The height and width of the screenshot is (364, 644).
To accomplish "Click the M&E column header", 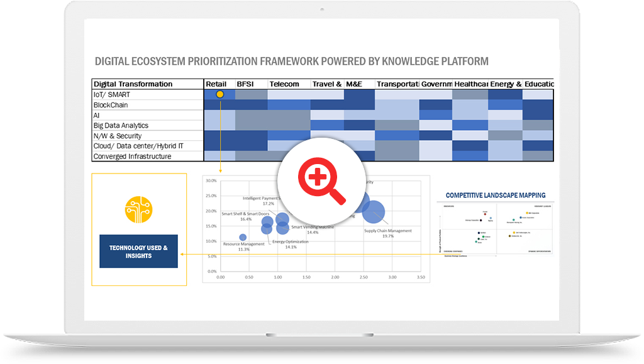I will pyautogui.click(x=355, y=84).
